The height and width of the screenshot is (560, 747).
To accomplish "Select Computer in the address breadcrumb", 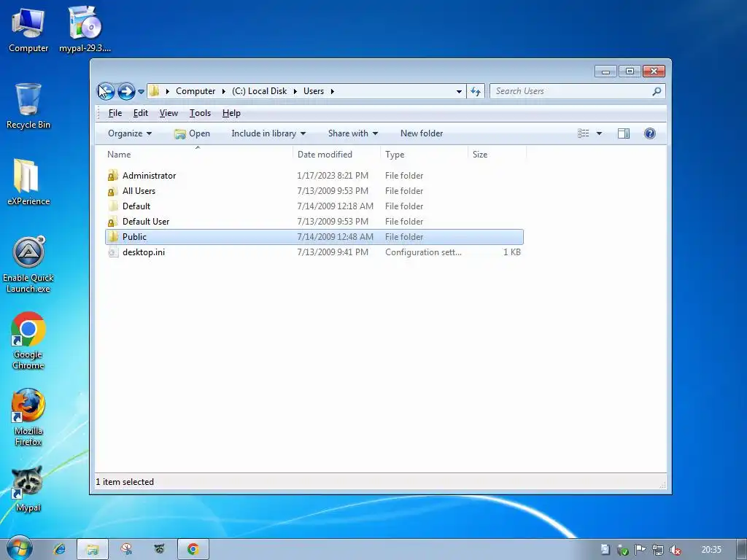I will (x=196, y=91).
